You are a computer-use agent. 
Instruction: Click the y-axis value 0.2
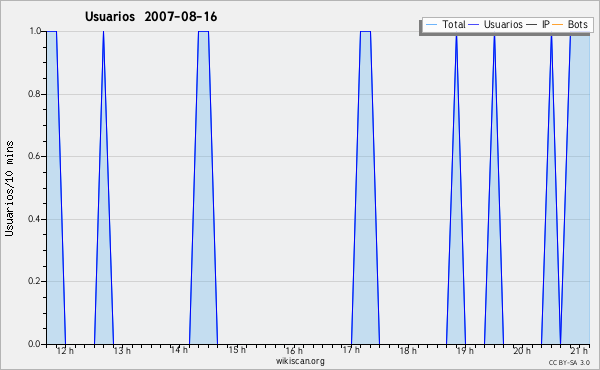35,281
